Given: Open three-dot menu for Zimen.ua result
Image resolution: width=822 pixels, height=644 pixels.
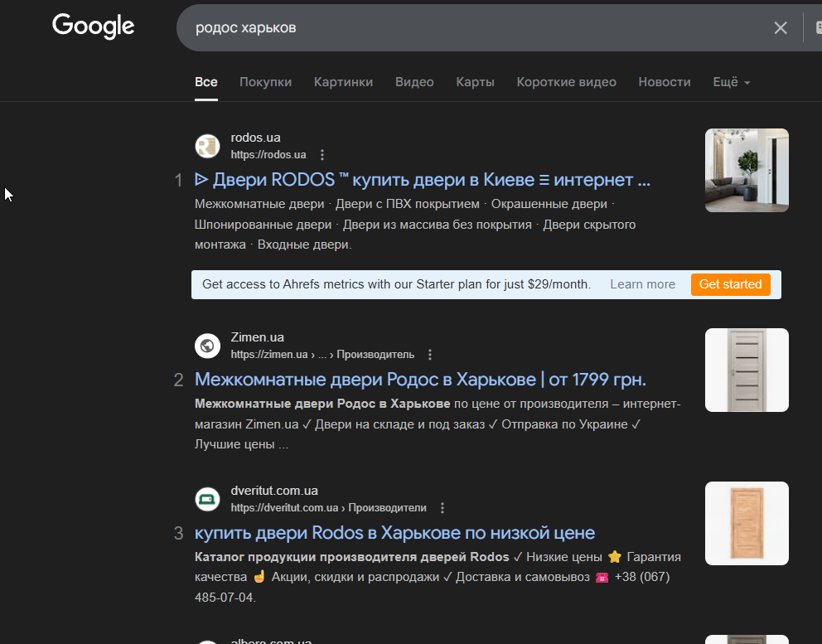Looking at the screenshot, I should coord(430,355).
